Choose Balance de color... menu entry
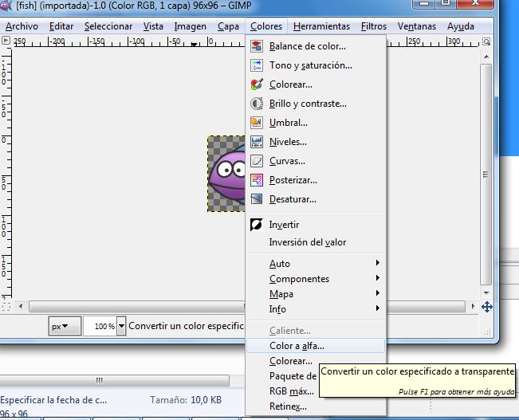The height and width of the screenshot is (420, 519). 316,46
